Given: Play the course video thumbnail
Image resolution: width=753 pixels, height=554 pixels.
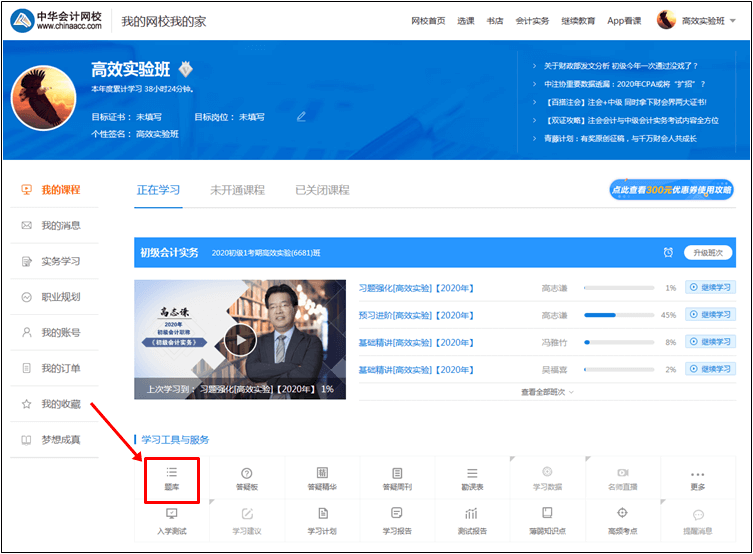Looking at the screenshot, I should 240,339.
